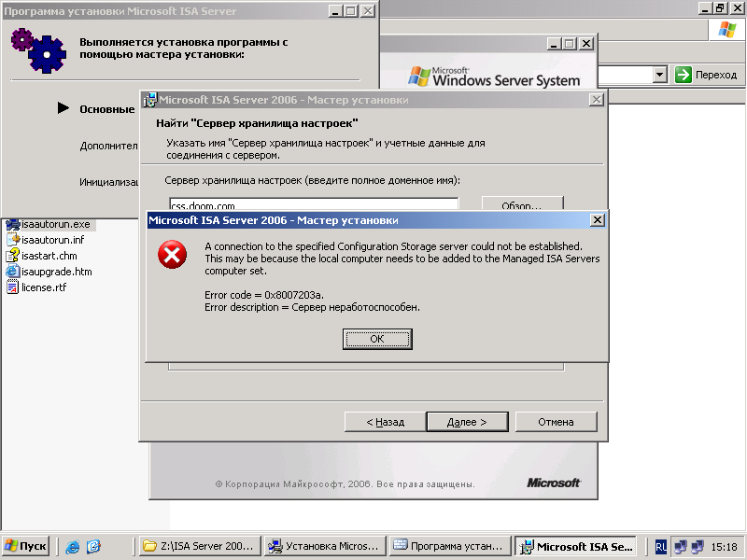Open the isastart.chm help file

[42, 256]
